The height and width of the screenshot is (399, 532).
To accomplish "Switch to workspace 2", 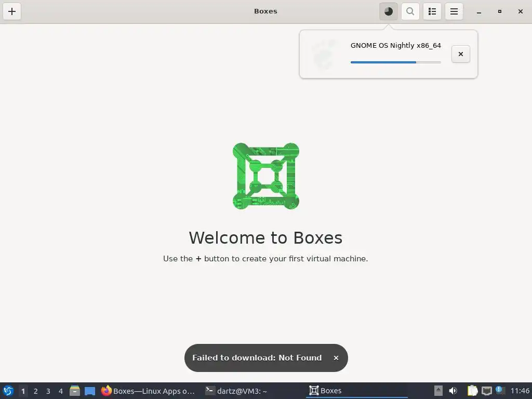I will pos(36,391).
